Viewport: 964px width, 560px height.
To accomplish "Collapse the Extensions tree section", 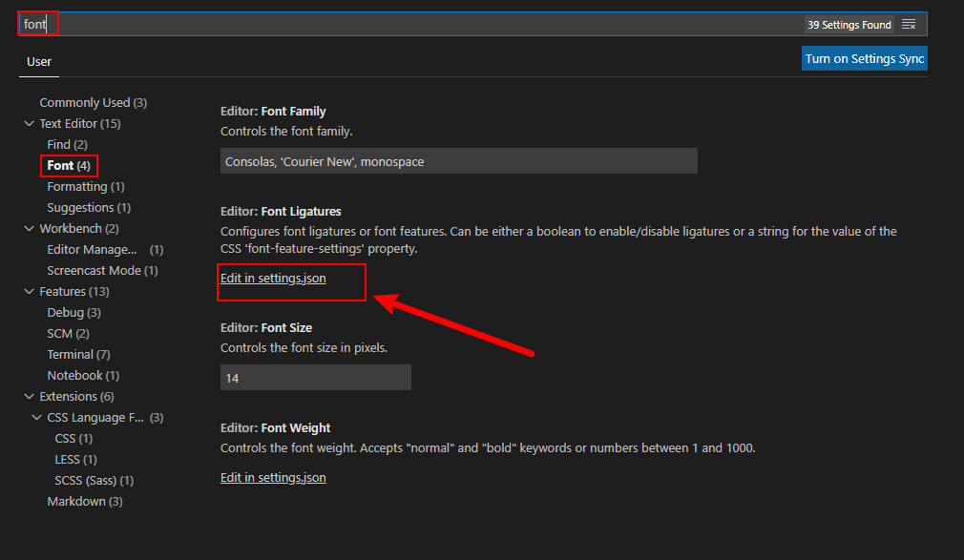I will (29, 397).
